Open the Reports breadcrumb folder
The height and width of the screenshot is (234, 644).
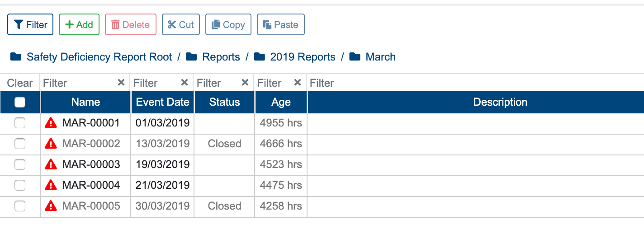click(x=221, y=57)
